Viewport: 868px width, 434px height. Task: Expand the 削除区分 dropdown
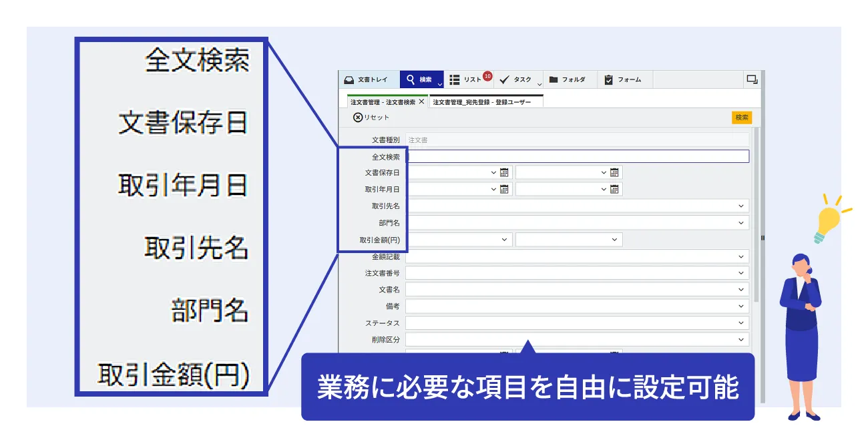pos(741,339)
